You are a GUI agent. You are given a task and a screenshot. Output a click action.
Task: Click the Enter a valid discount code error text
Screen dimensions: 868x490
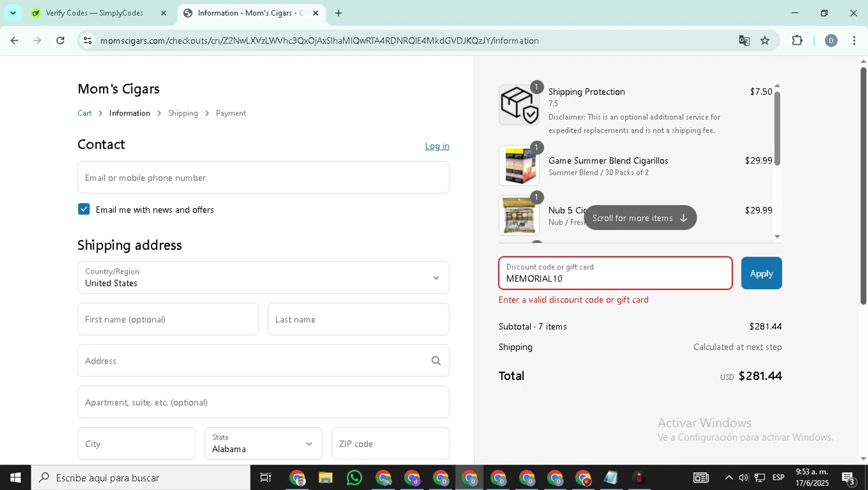click(x=573, y=300)
